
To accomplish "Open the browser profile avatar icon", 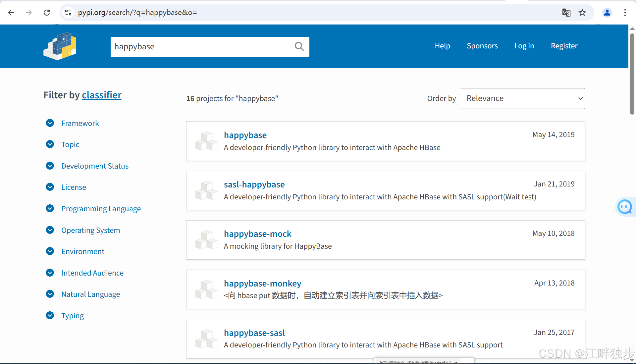I will point(607,13).
